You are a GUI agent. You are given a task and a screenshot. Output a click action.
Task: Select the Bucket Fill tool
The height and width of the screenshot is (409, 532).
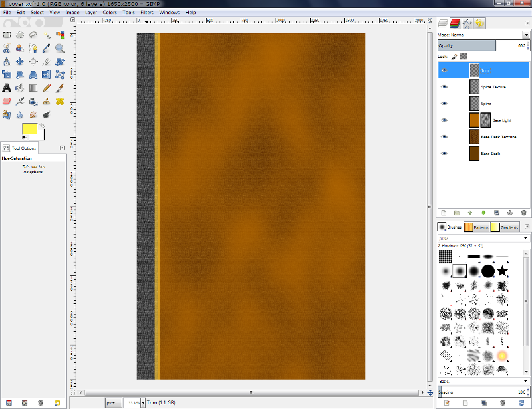pyautogui.click(x=20, y=88)
